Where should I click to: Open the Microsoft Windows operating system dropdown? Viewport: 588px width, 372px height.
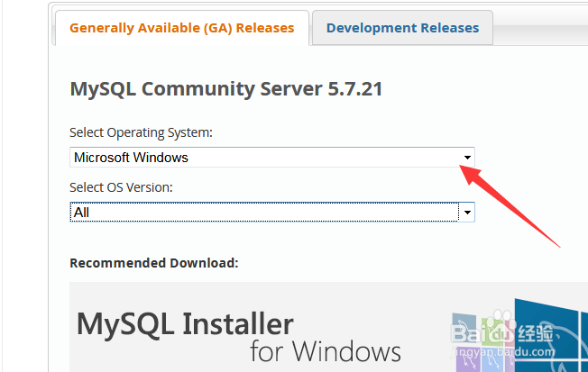point(272,158)
